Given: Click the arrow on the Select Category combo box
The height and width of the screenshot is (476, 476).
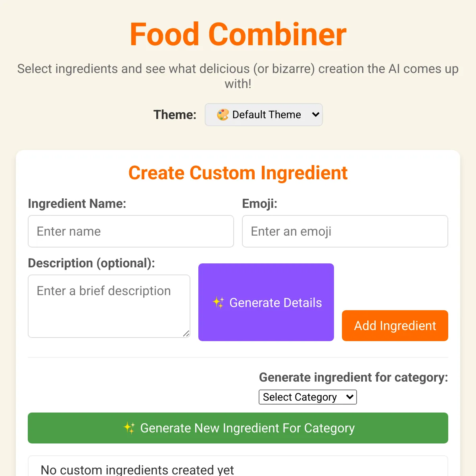Looking at the screenshot, I should (349, 397).
